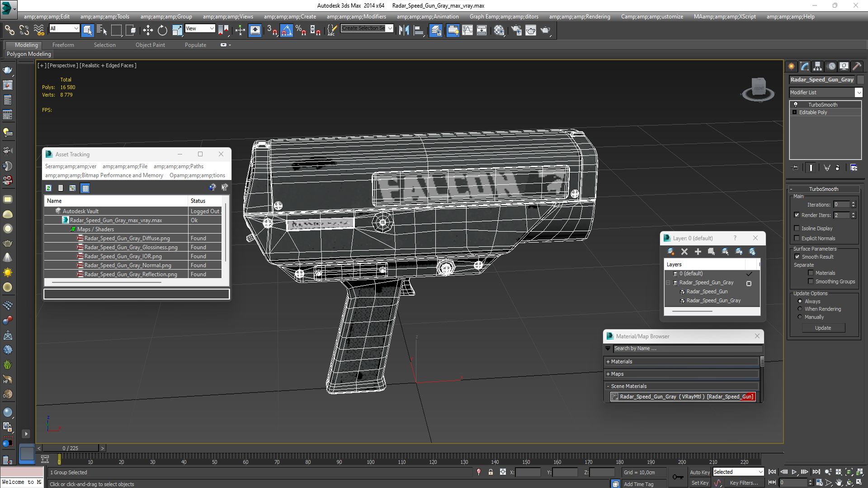Click the Search by Name field
This screenshot has height=488, width=868.
[x=687, y=348]
